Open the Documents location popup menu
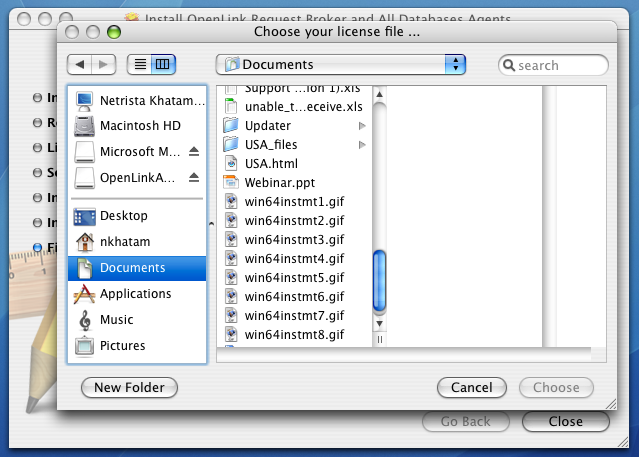 click(x=341, y=65)
